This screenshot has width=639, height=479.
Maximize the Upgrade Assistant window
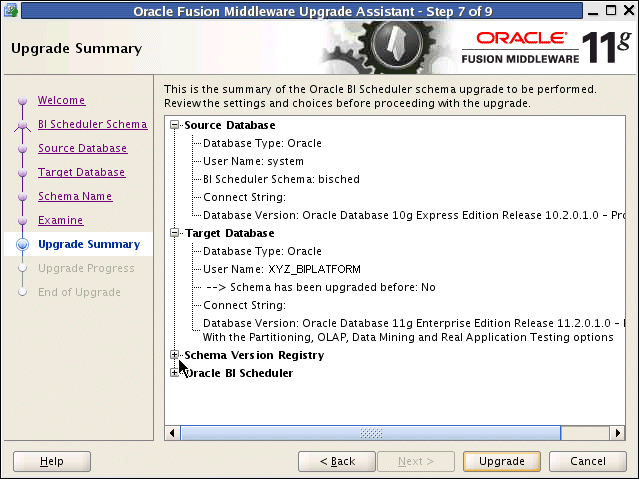tap(611, 11)
